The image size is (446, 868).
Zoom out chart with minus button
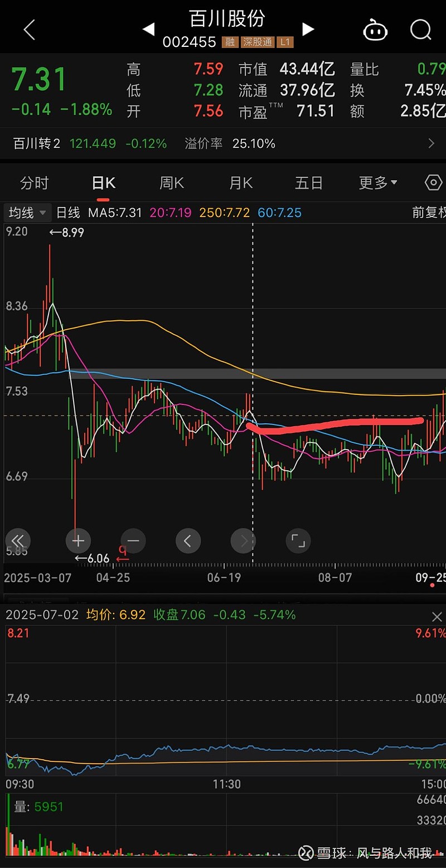tap(133, 540)
